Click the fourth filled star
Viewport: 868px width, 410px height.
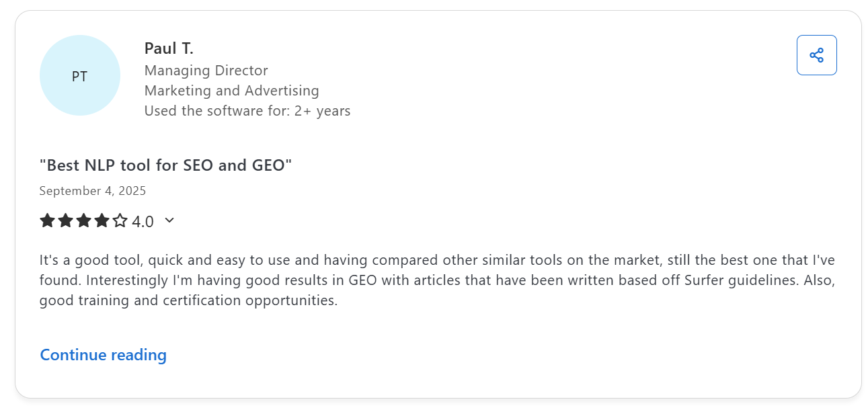(101, 220)
